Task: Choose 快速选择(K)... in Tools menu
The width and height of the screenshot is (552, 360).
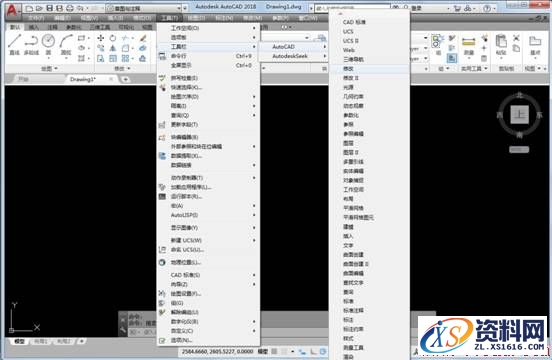Action: point(208,87)
